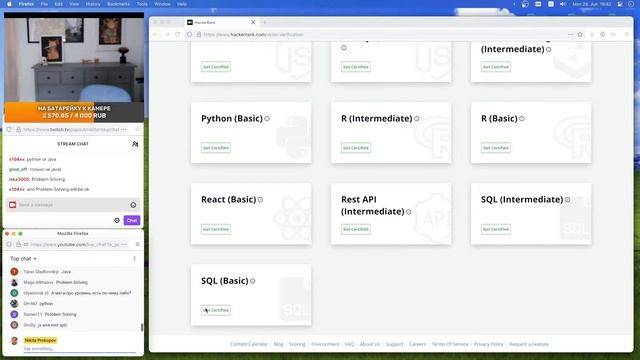The width and height of the screenshot is (640, 360).
Task: Click the info icon next to SQL (Basic)
Action: pos(253,281)
